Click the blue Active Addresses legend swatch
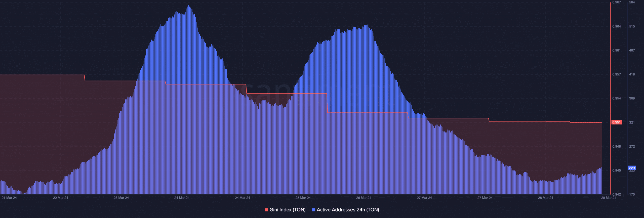Image resolution: width=644 pixels, height=218 pixels. [314, 210]
